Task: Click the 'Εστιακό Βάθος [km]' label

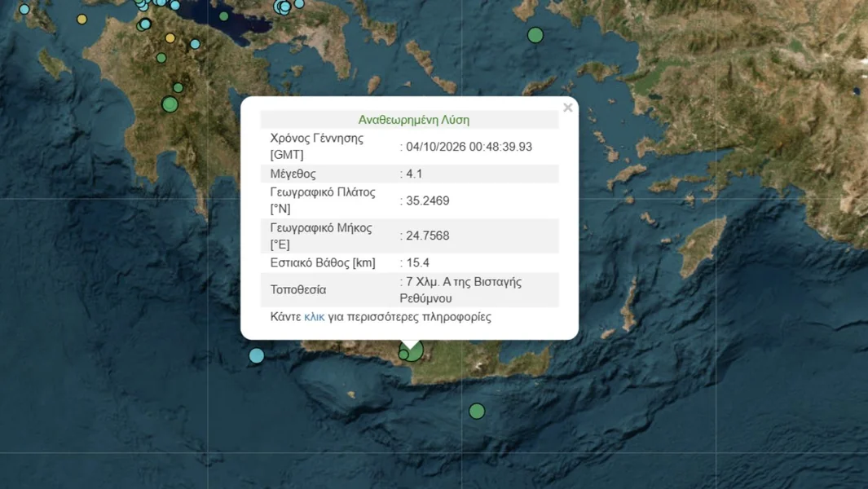Action: [323, 263]
